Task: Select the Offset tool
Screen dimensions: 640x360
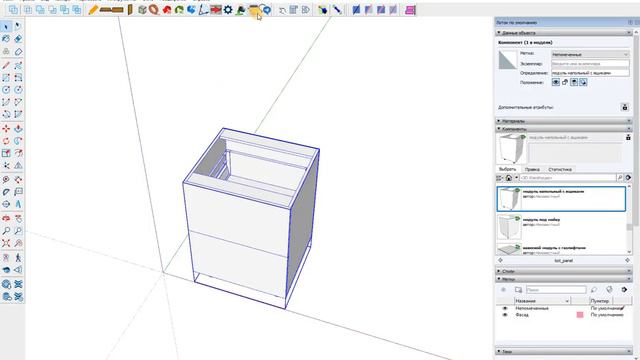Action: point(18,153)
